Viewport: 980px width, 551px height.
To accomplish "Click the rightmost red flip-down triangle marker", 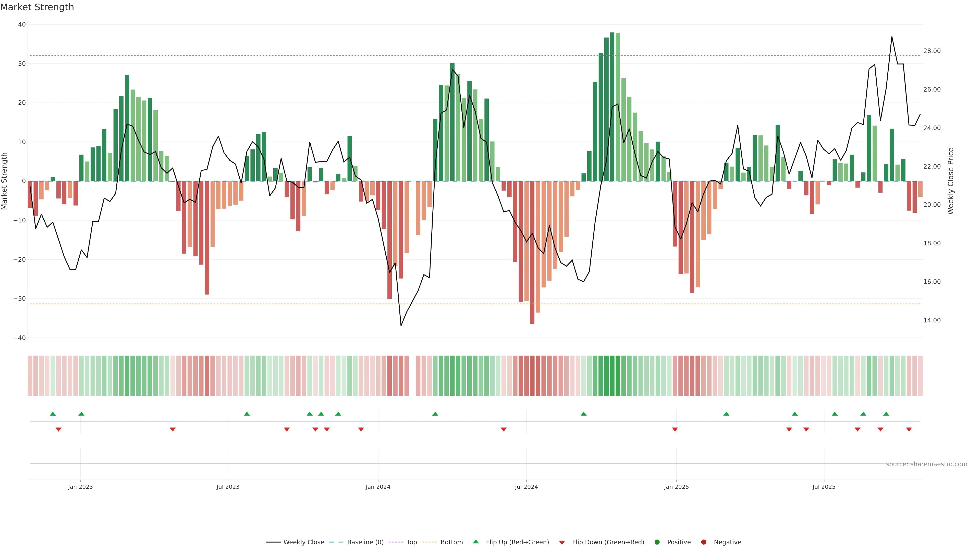I will point(909,429).
